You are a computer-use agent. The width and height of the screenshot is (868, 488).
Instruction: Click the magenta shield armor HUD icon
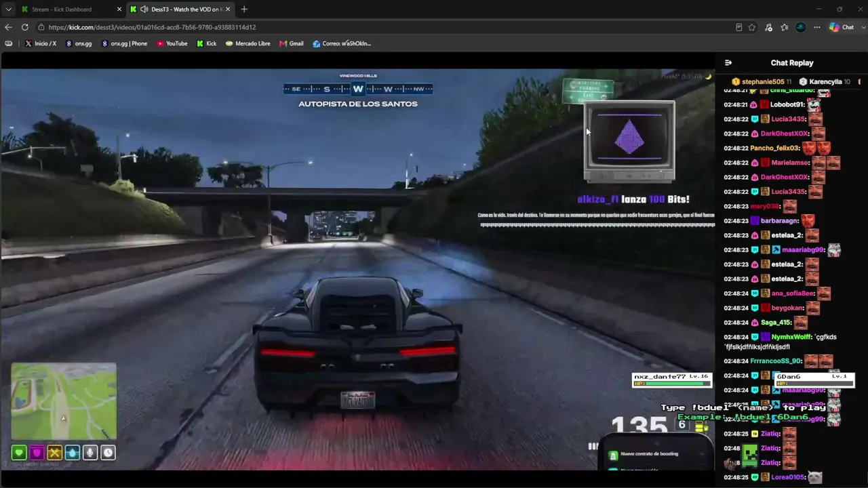tap(37, 453)
